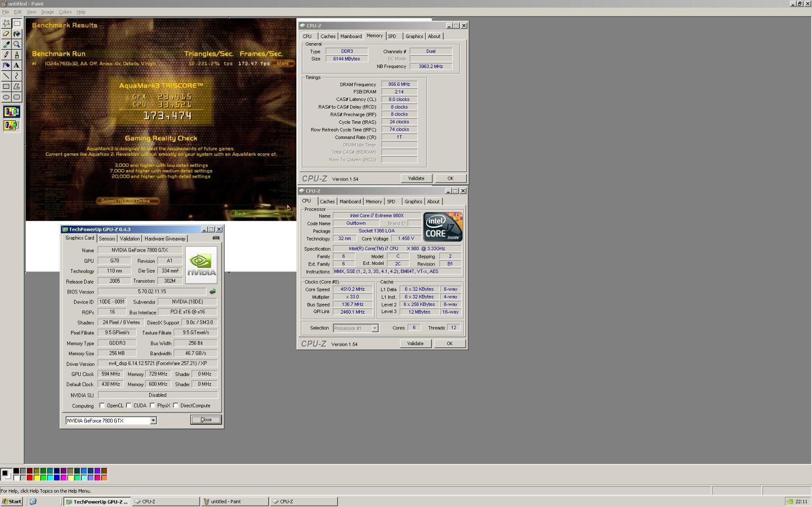Click the quick launch icon beside Start

point(33,501)
